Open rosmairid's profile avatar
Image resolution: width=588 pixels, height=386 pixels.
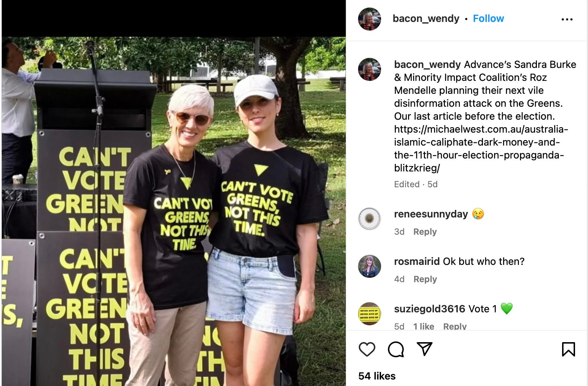tap(370, 266)
